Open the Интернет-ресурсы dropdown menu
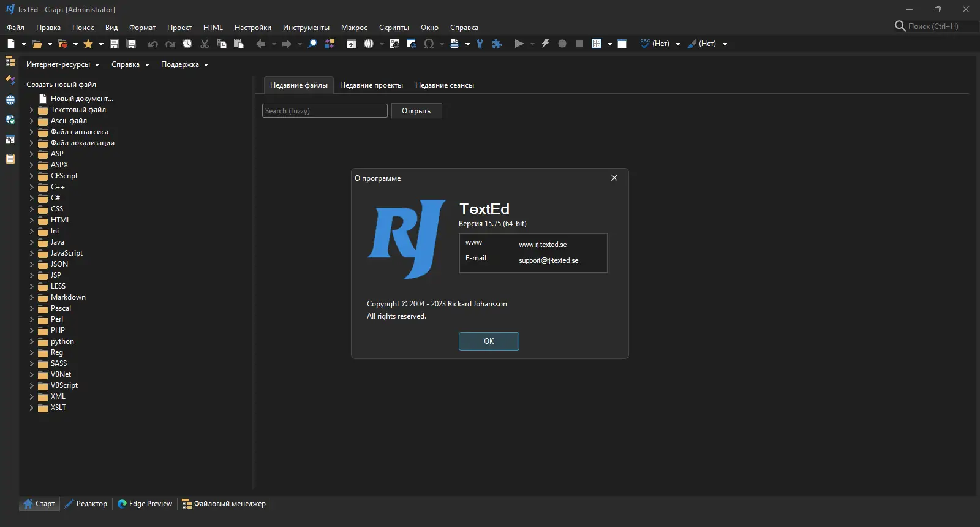 point(62,64)
